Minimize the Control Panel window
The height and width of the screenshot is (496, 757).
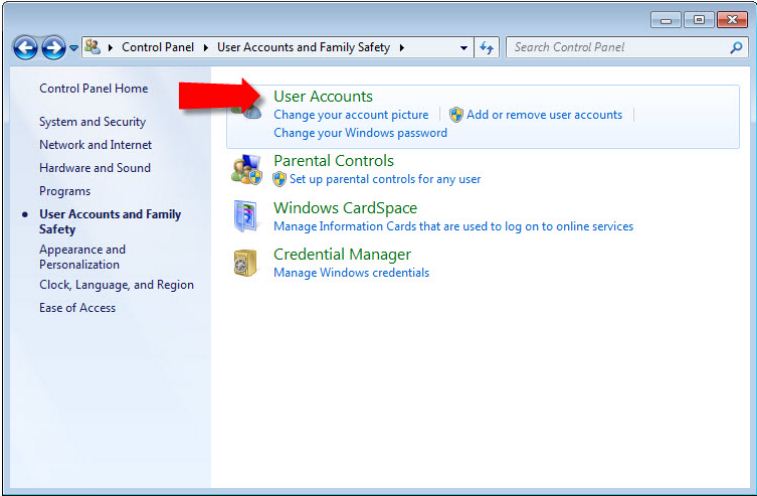(x=666, y=20)
